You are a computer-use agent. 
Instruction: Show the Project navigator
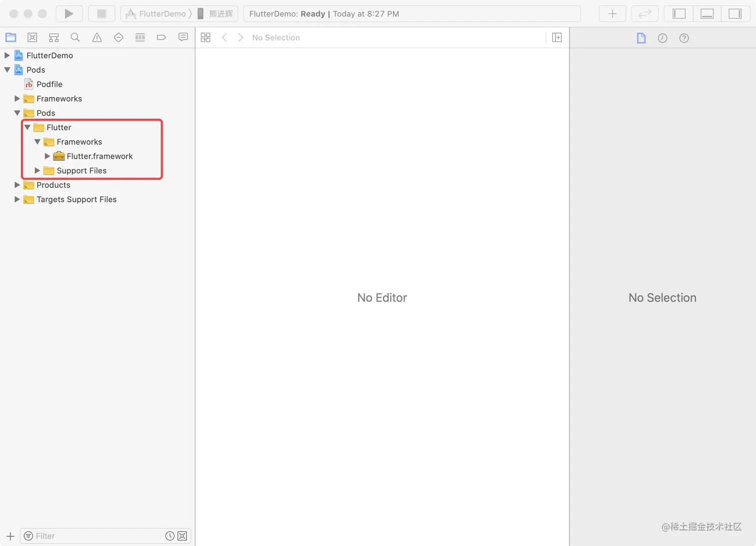(x=10, y=38)
